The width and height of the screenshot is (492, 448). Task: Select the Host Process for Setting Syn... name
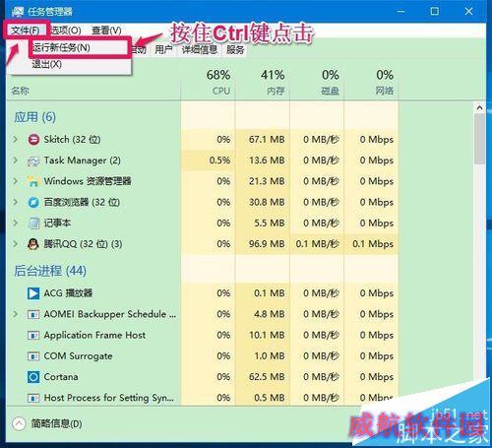pyautogui.click(x=109, y=398)
